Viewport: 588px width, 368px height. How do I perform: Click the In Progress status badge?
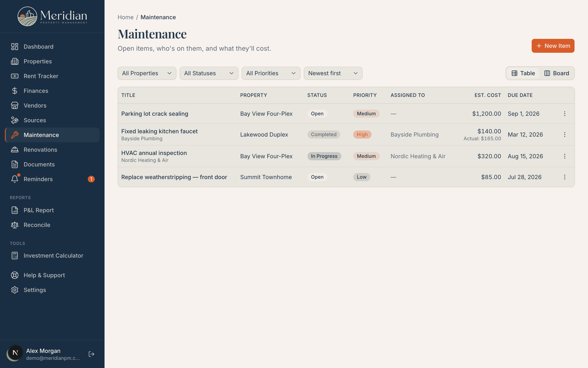tap(324, 156)
